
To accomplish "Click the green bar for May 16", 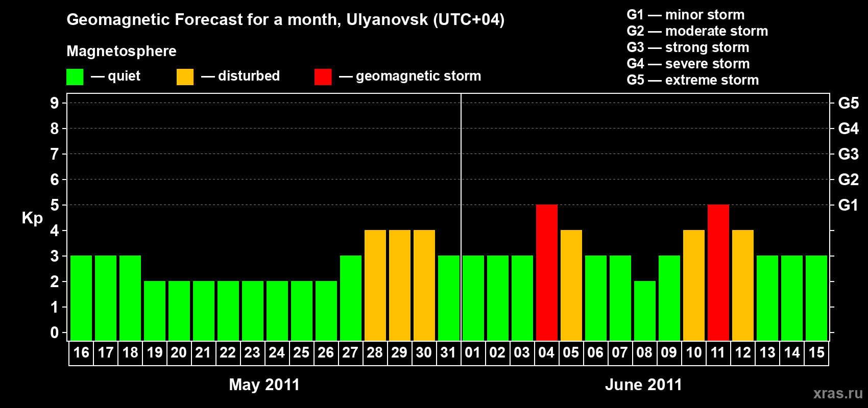I will (81, 298).
